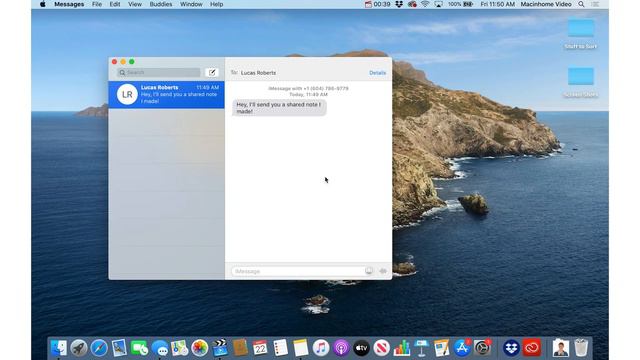Launch Safari compass icon in Dock
This screenshot has width=640, height=360.
click(99, 348)
